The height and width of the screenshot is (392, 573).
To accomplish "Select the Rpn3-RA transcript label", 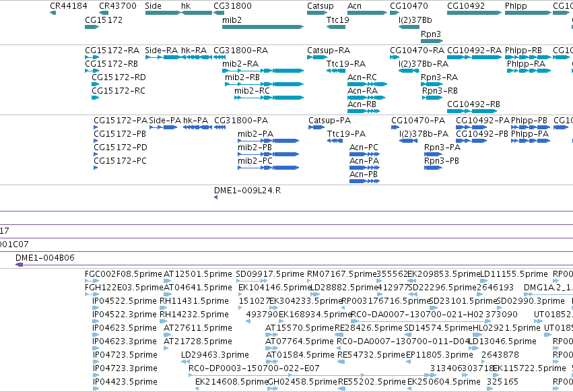I will (439, 77).
